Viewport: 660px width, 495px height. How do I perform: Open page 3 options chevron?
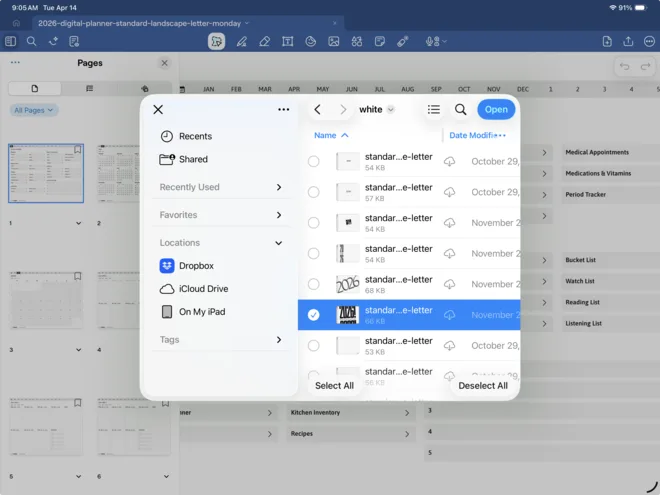pyautogui.click(x=78, y=350)
